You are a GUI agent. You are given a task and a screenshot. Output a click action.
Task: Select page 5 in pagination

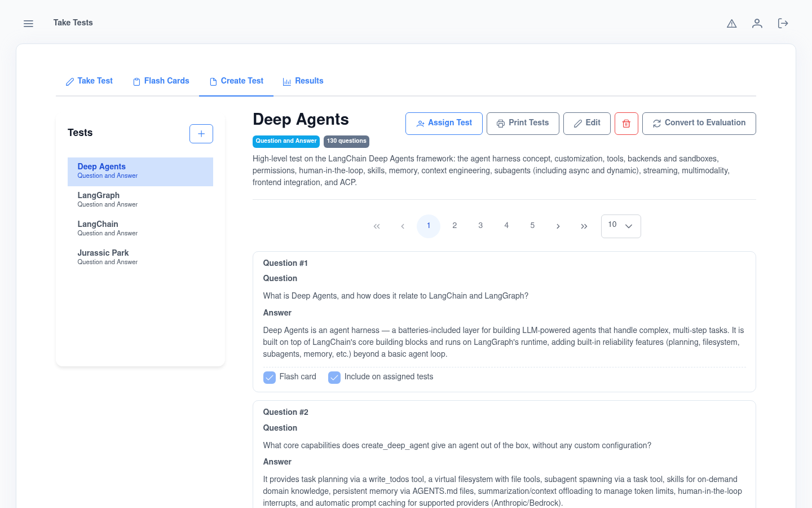tap(532, 226)
